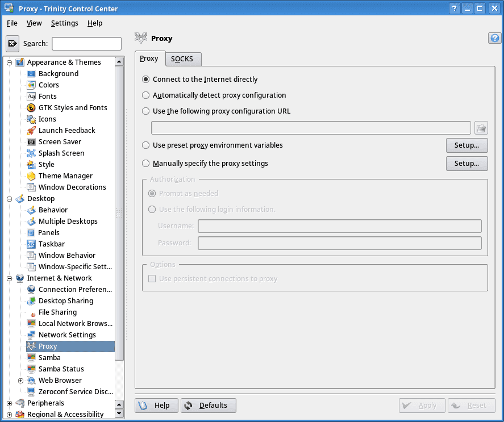Click the tree scrollbar up arrow at top
504x422 pixels.
[x=119, y=61]
